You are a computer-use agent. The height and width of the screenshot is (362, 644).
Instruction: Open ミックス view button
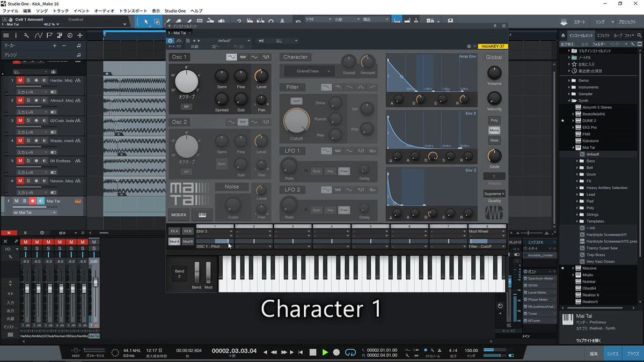pyautogui.click(x=612, y=353)
